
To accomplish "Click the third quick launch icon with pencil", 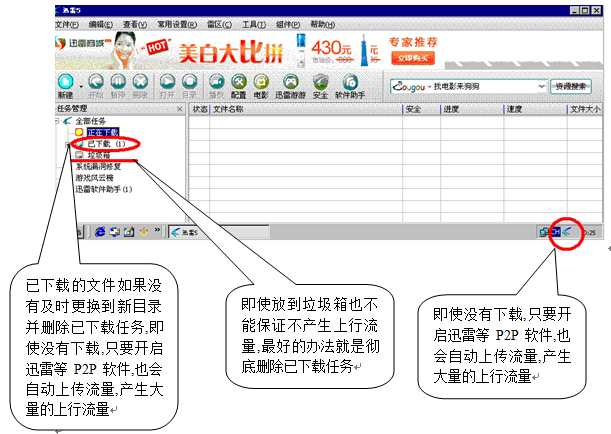I will click(129, 232).
